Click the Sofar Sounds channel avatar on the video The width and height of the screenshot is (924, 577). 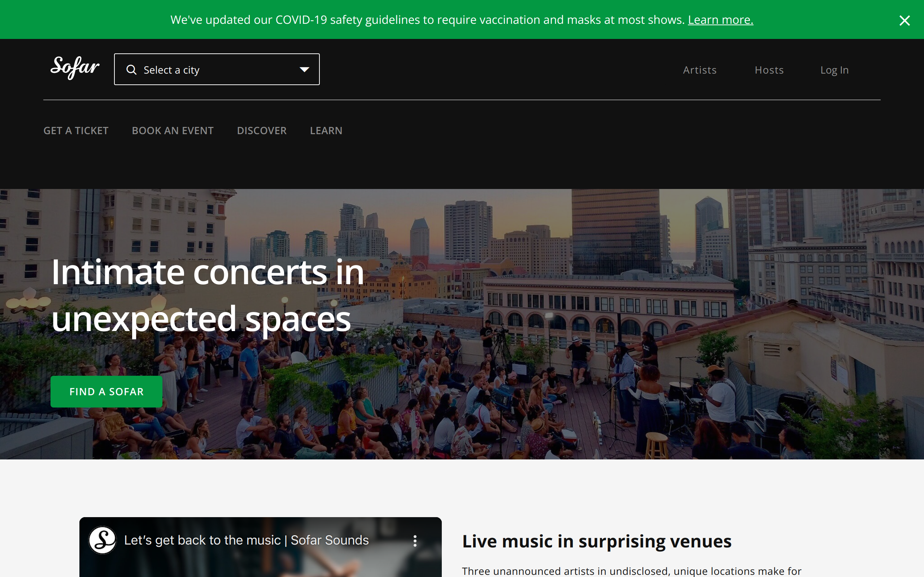pos(103,540)
